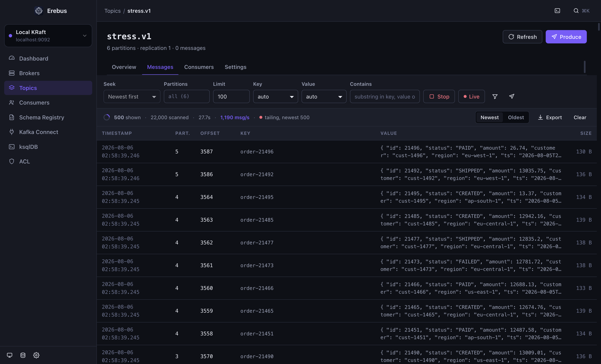Click key order-21477 cell
Image resolution: width=601 pixels, height=364 pixels.
(x=257, y=243)
